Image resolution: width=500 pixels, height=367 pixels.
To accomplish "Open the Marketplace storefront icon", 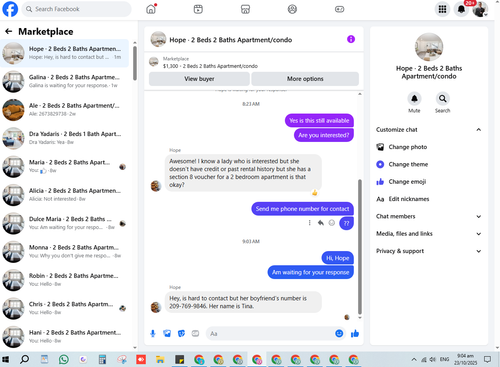I will 245,9.
